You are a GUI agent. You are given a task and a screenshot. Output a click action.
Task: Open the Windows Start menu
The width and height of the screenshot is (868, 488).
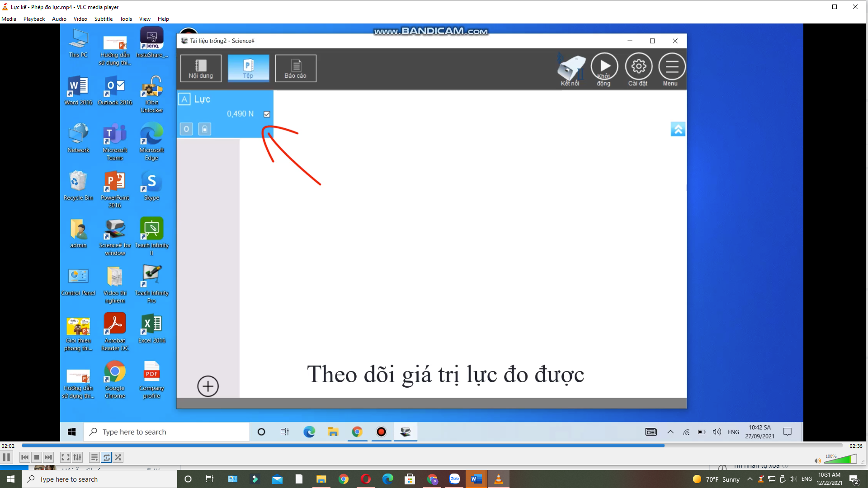(11, 479)
